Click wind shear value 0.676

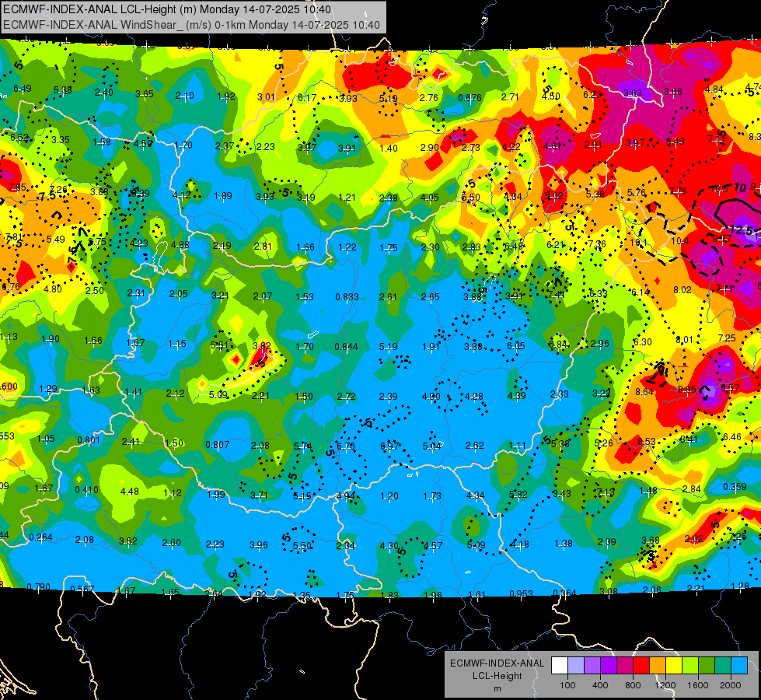pos(470,98)
